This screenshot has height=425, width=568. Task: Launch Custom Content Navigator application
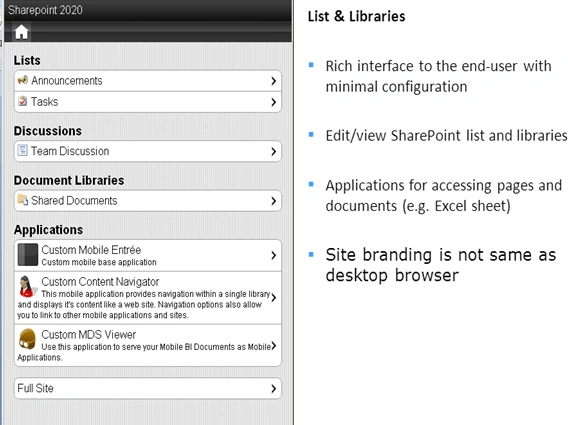[148, 298]
